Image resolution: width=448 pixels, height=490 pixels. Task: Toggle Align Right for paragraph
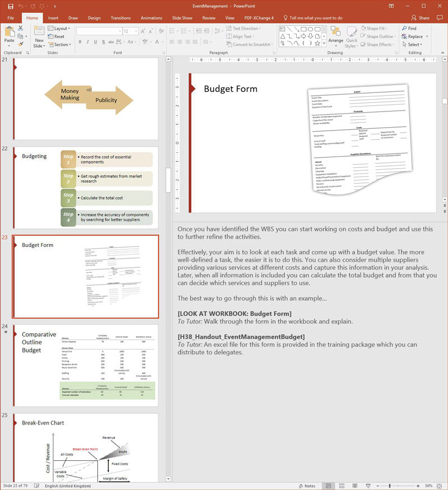coord(188,41)
